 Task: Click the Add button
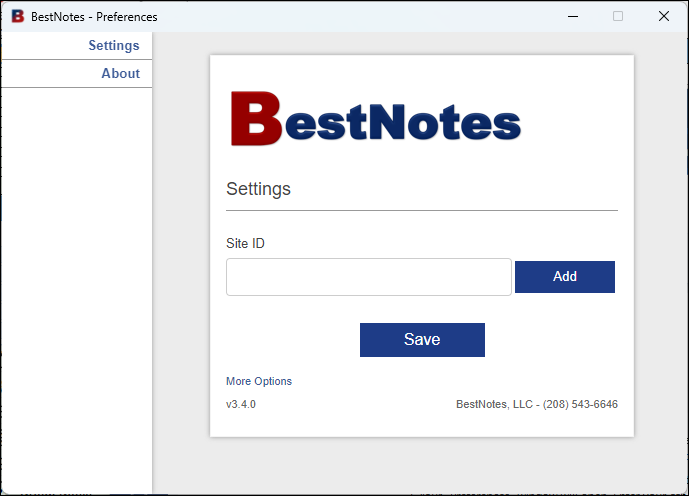(565, 277)
